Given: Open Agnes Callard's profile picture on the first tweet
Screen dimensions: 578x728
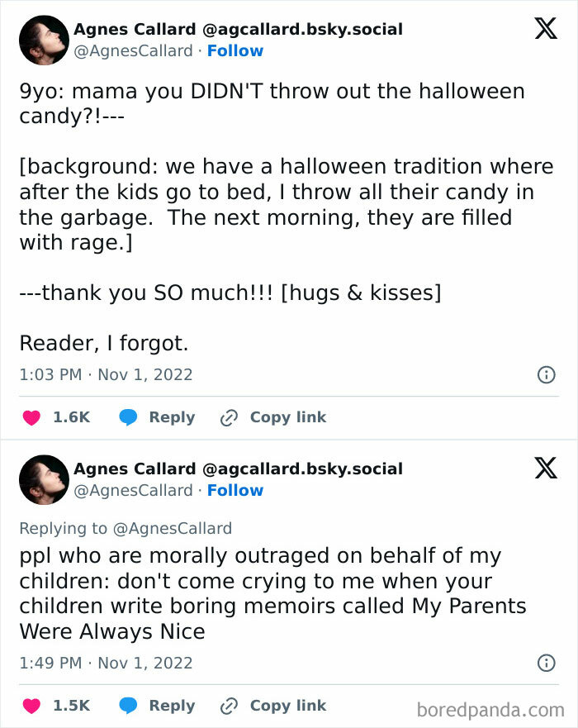Looking at the screenshot, I should coord(44,39).
